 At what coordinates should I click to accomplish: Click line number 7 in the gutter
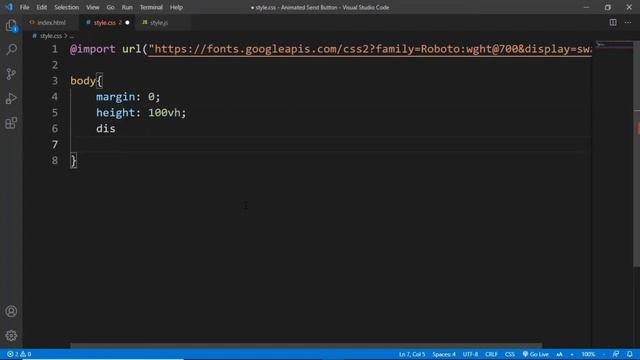(x=55, y=144)
